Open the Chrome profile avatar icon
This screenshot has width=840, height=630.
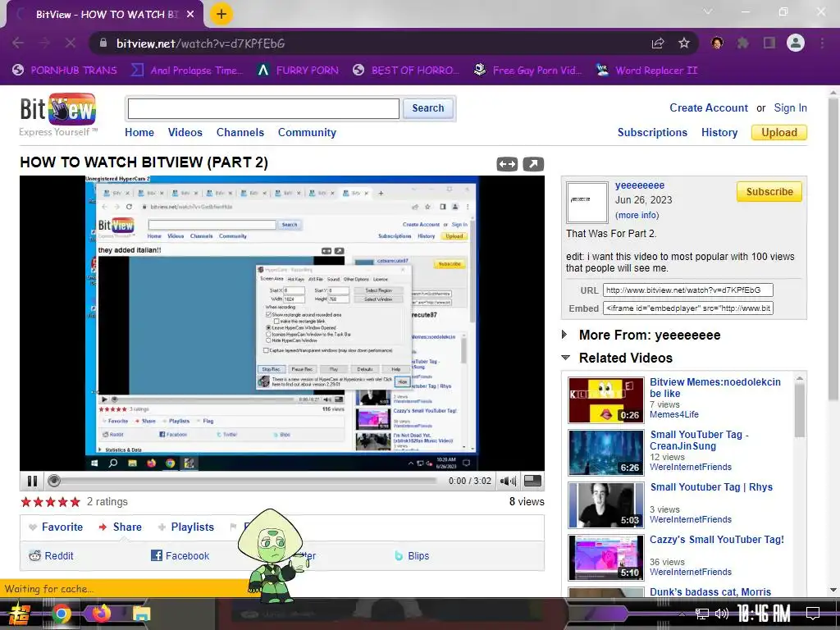point(796,43)
